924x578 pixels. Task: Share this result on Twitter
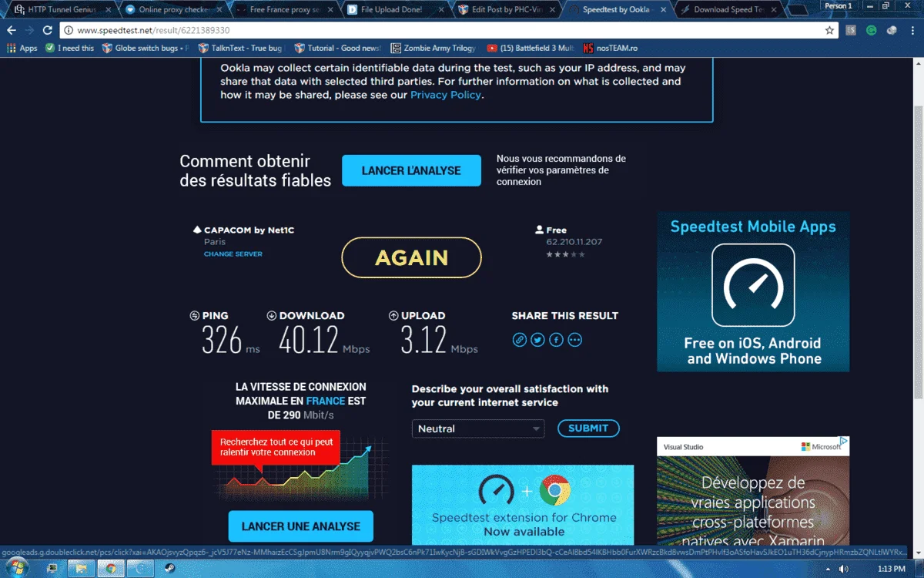click(537, 340)
